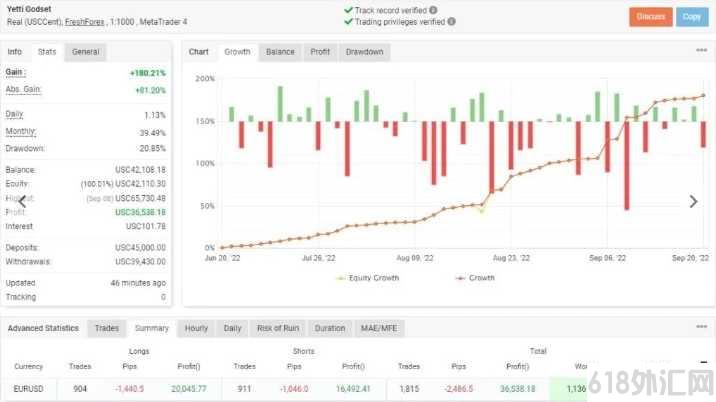Click the orange Discuss button
The image size is (716, 402).
(x=651, y=17)
